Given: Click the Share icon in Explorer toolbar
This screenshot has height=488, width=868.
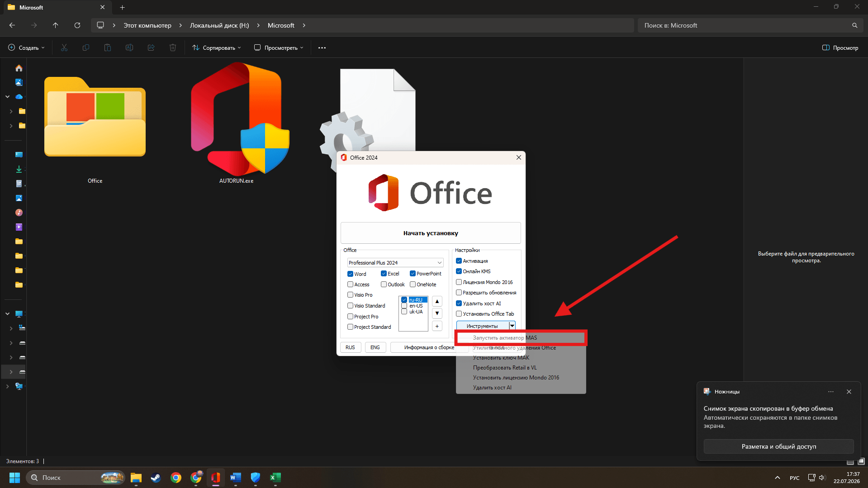Looking at the screenshot, I should pyautogui.click(x=151, y=47).
